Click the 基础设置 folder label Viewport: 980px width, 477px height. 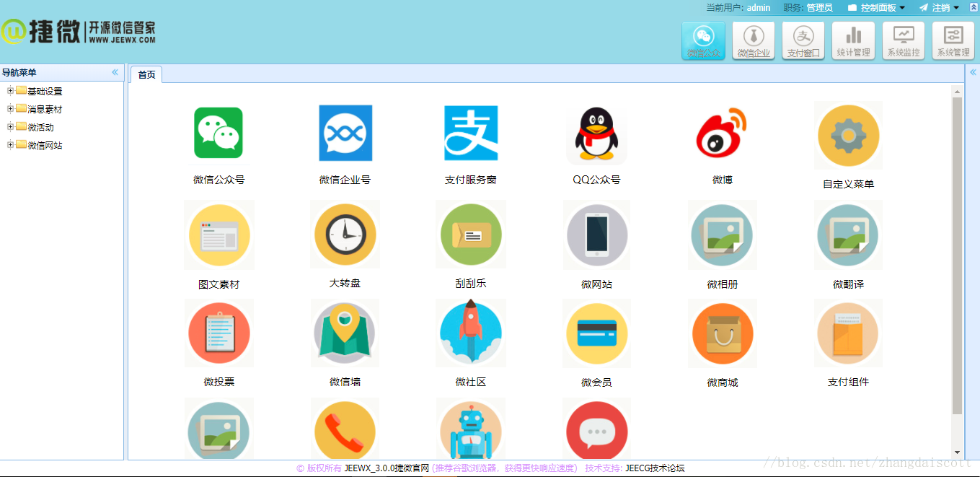[x=45, y=91]
